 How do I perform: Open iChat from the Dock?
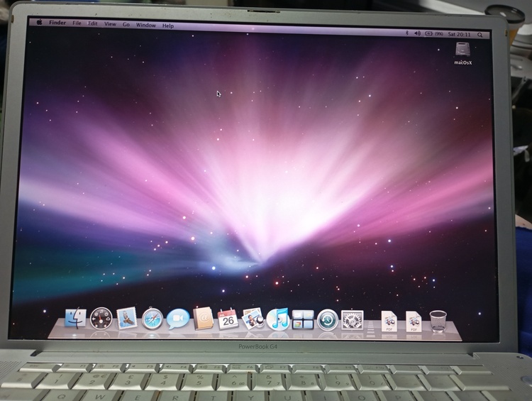pos(177,319)
